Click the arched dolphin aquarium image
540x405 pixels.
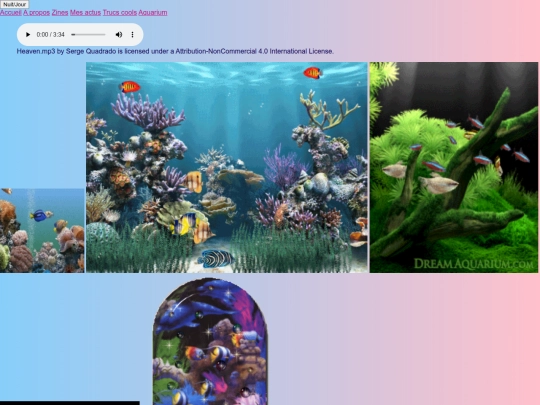point(210,342)
